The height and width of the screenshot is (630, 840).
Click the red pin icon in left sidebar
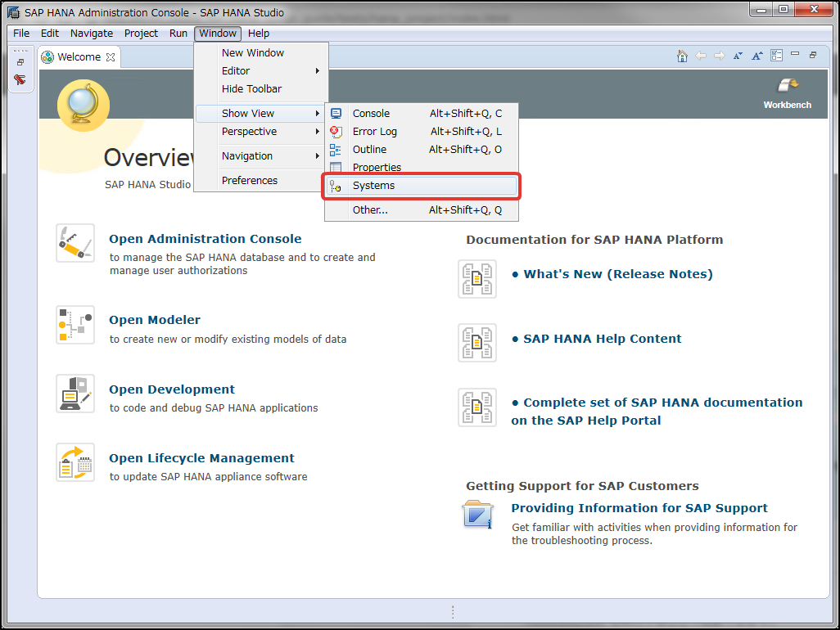(20, 79)
